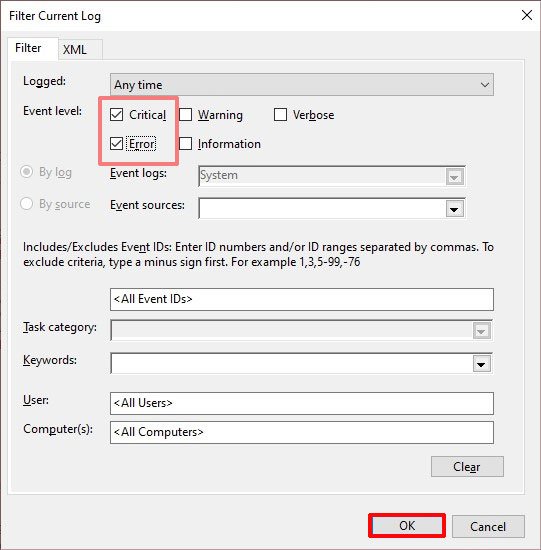Screen dimensions: 541x550
Task: Open the Logged time range dropdown
Action: pyautogui.click(x=302, y=85)
